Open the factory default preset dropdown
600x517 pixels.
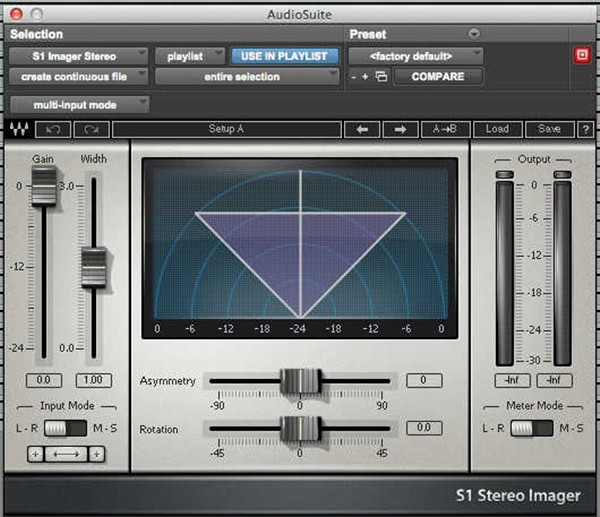[416, 56]
